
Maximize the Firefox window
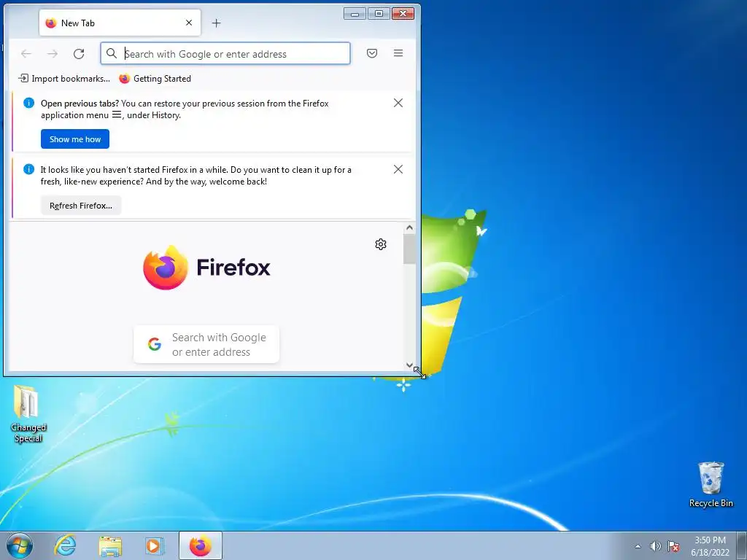(379, 14)
